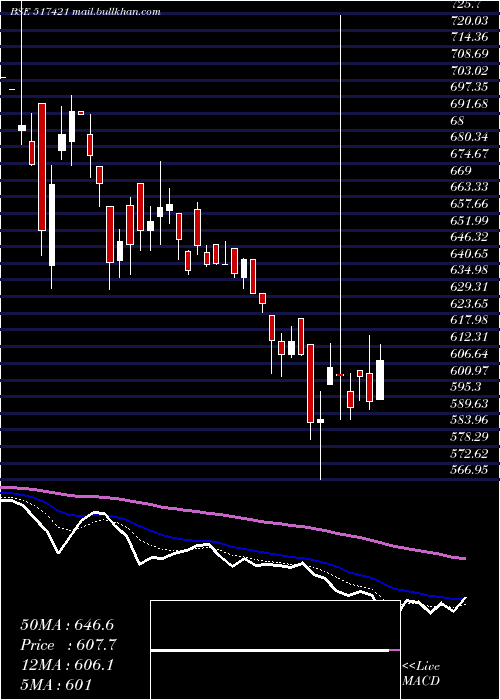The width and height of the screenshot is (500, 700).
Task: Click the last white candlestick on the right
Action: [x=380, y=380]
